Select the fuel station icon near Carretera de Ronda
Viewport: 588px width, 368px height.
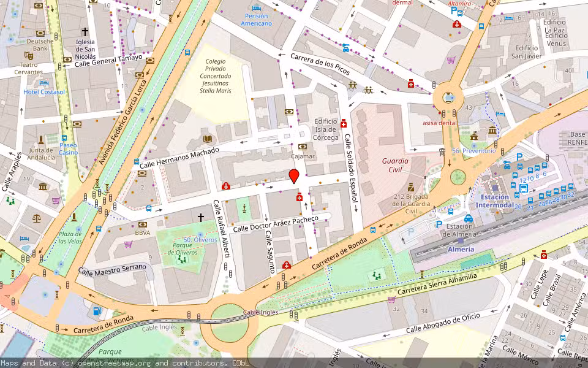(97, 311)
